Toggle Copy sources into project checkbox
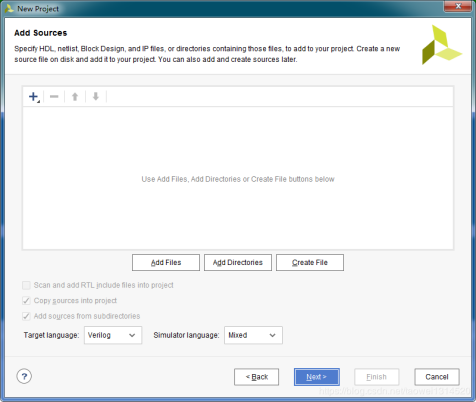 coord(26,301)
